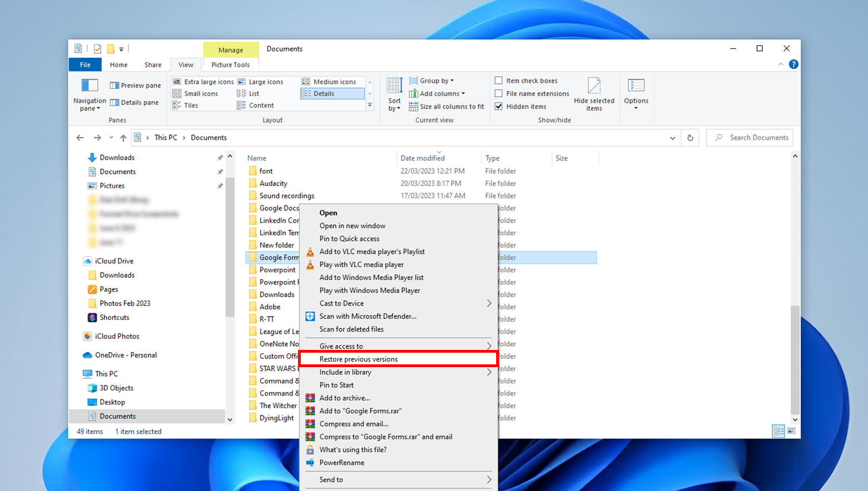
Task: Enable File name extensions
Action: click(498, 93)
